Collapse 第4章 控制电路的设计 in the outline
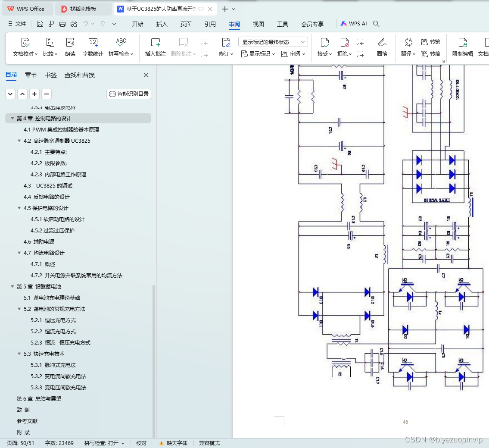Image resolution: width=489 pixels, height=448 pixels. pos(12,118)
